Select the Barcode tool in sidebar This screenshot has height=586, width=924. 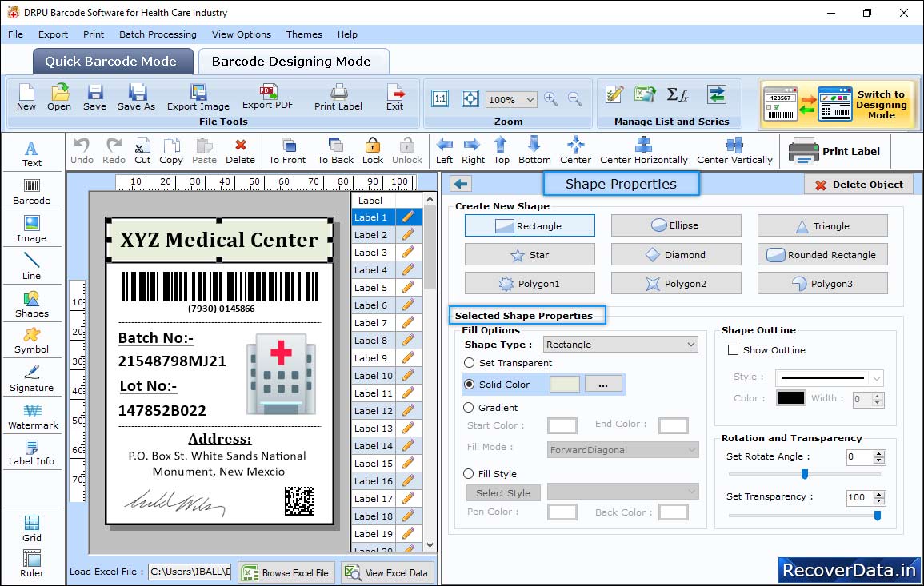tap(32, 192)
